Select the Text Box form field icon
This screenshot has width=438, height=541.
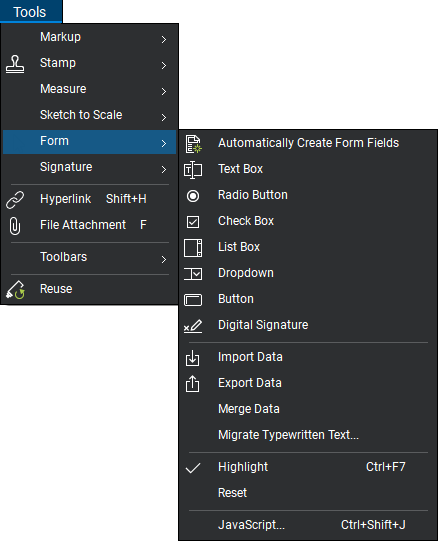pyautogui.click(x=193, y=170)
